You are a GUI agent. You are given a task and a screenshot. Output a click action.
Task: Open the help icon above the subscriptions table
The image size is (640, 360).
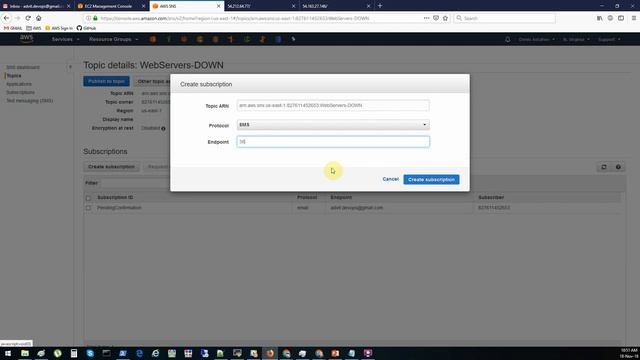point(618,167)
